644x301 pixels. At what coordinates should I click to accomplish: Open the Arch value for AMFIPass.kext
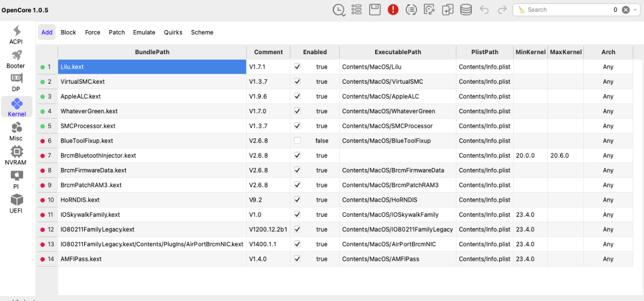[608, 259]
